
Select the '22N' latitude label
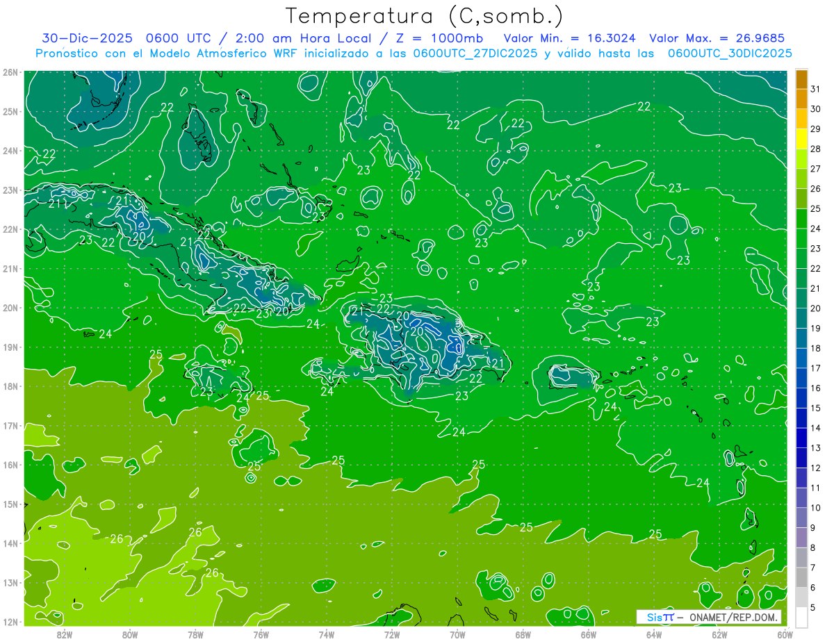[10, 229]
